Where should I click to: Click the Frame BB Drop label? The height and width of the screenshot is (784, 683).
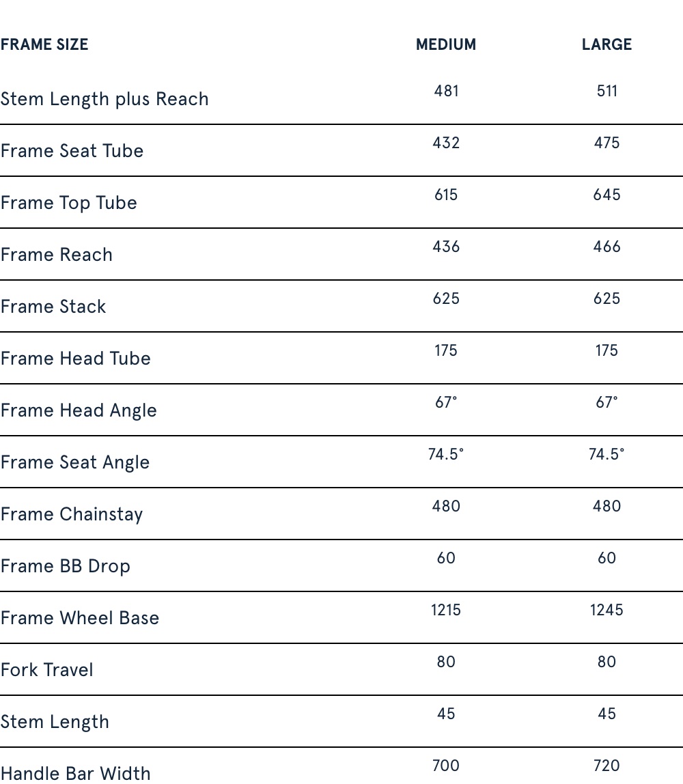point(65,566)
